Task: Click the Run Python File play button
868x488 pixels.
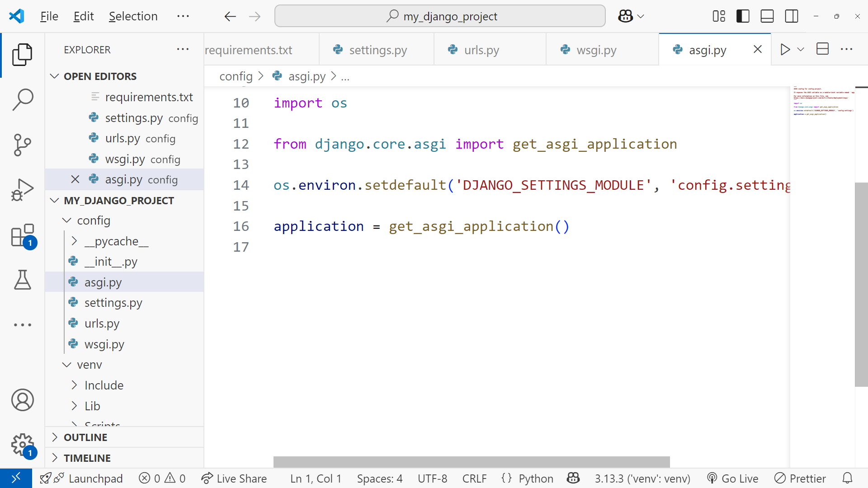Action: (785, 49)
